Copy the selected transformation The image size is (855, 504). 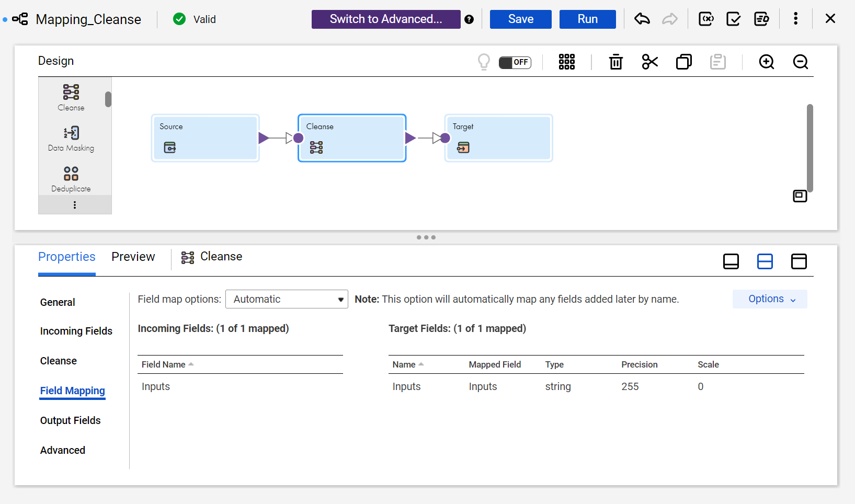tap(684, 62)
